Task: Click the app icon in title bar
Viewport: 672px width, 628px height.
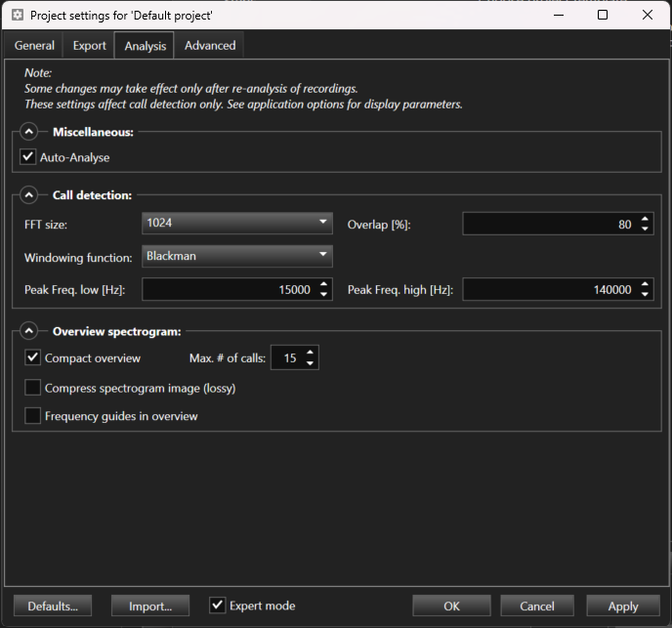Action: point(17,16)
